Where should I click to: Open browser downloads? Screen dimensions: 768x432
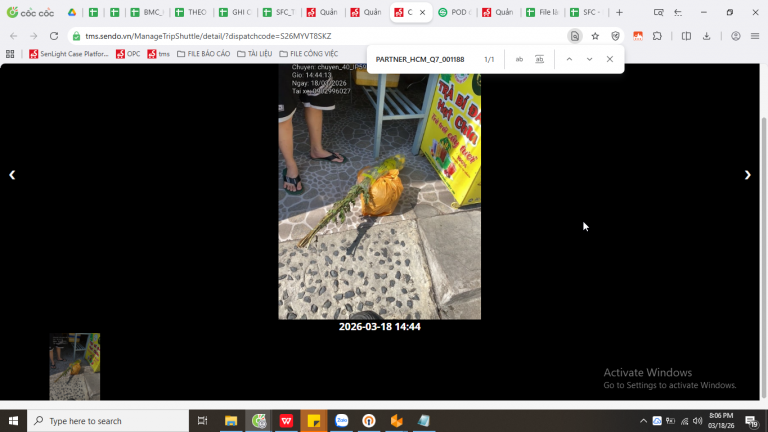click(706, 36)
